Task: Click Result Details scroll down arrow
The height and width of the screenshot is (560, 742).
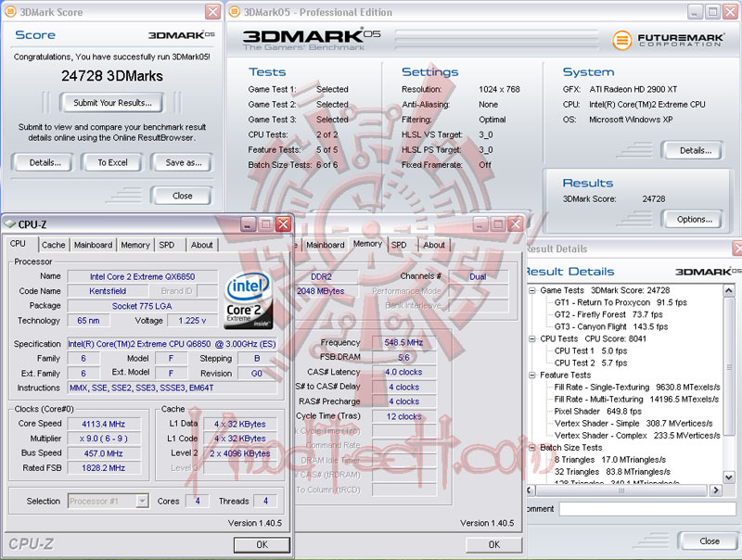Action: pyautogui.click(x=729, y=477)
